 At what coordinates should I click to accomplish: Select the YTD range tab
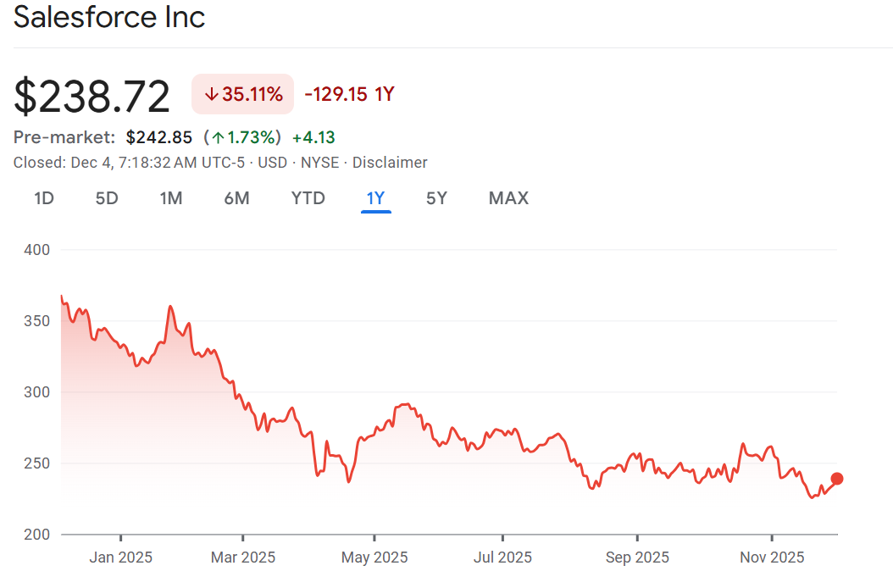(x=308, y=198)
